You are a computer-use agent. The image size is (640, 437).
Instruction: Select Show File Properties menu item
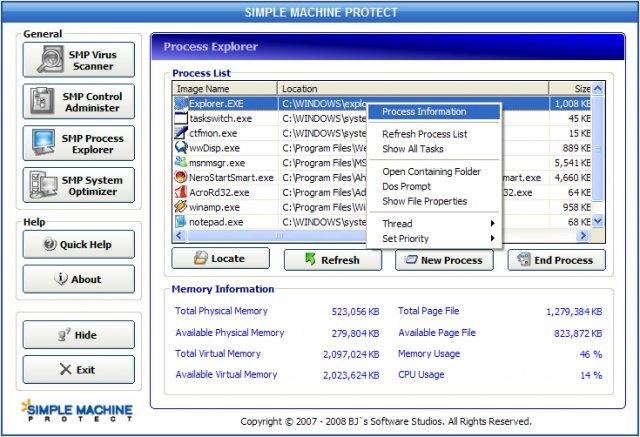(x=434, y=201)
